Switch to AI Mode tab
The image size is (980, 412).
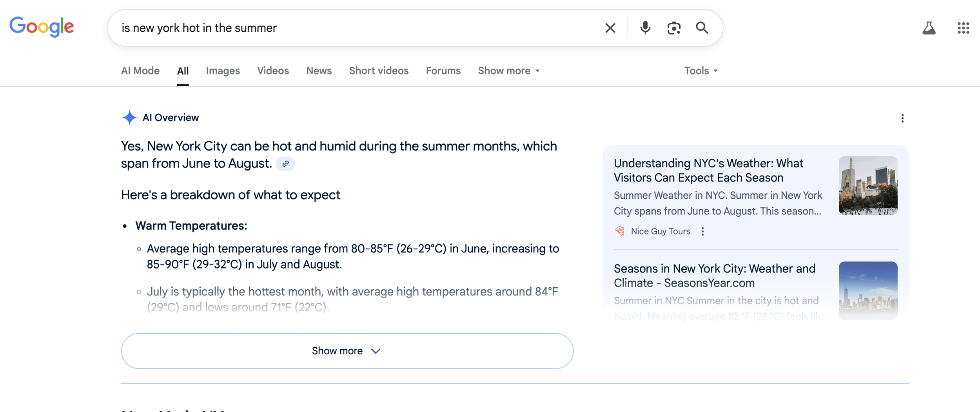pos(140,71)
